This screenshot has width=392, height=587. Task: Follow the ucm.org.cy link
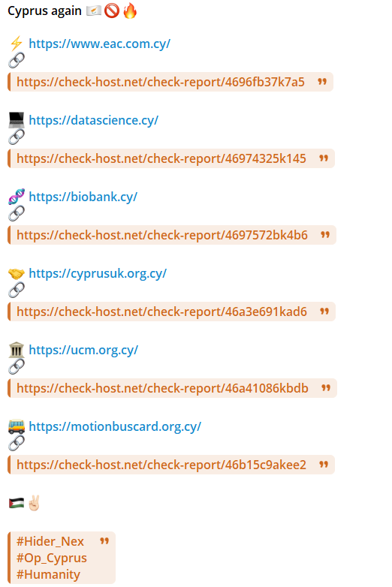point(83,350)
